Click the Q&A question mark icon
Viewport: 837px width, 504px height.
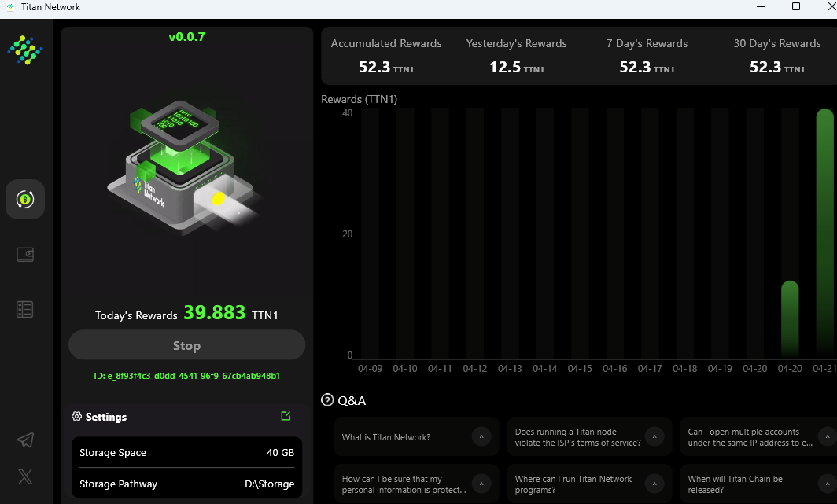(328, 399)
